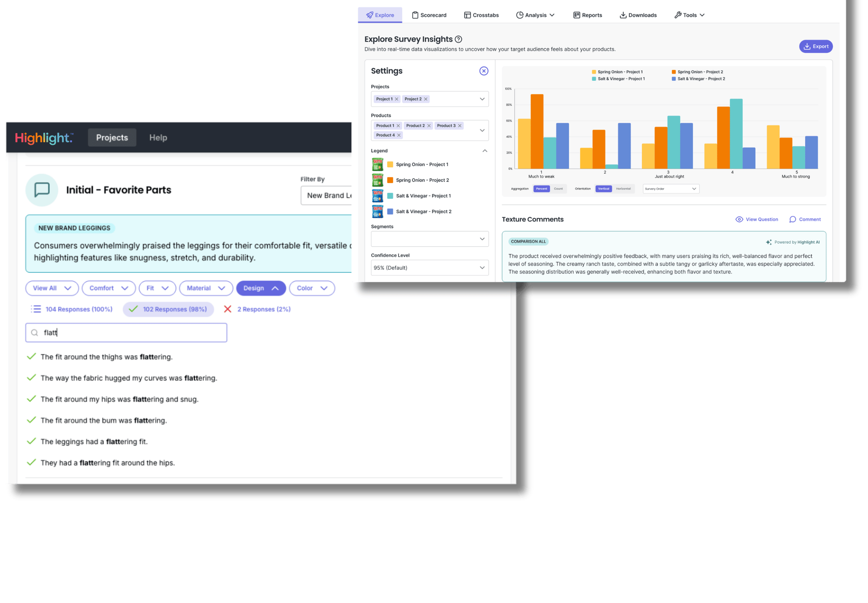
Task: Click the help question mark beside Explore Survey Insights
Action: (458, 39)
